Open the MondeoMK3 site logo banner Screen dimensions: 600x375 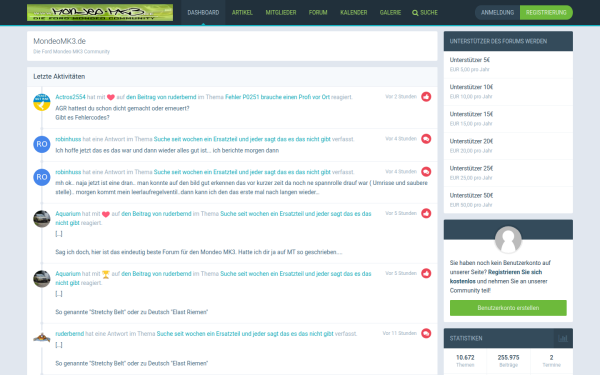click(x=100, y=13)
